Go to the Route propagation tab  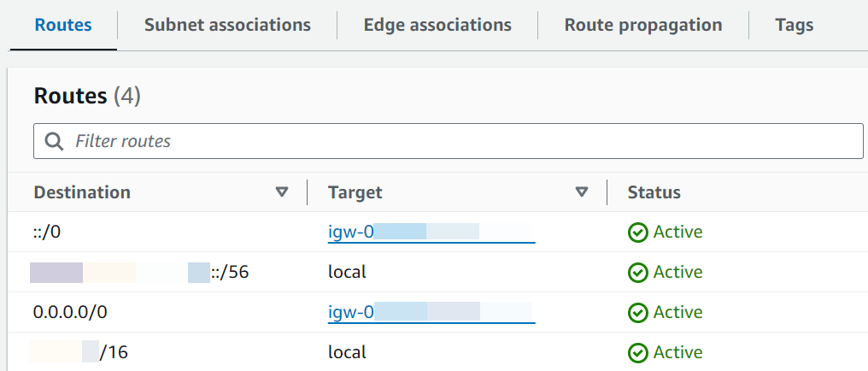click(642, 25)
